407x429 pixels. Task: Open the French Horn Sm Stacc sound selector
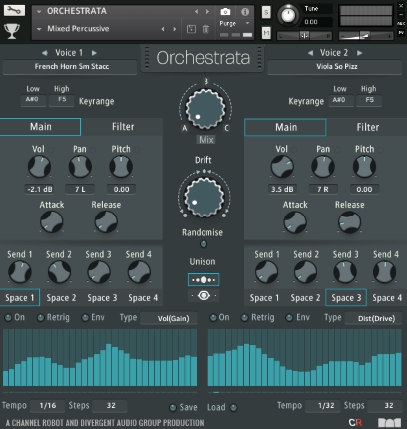click(70, 67)
